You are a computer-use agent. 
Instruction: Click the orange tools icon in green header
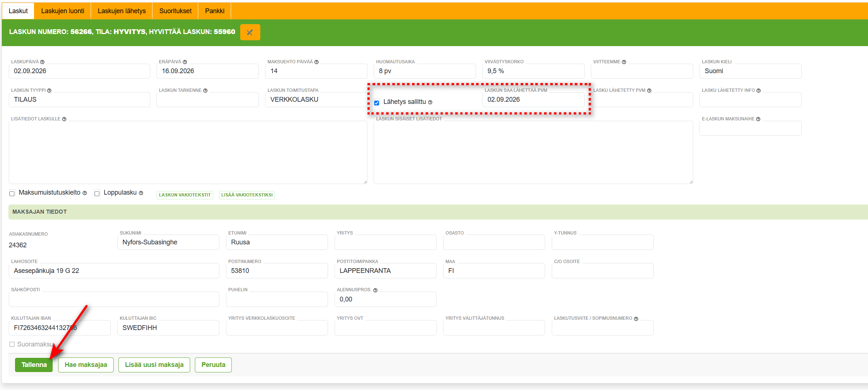click(250, 32)
